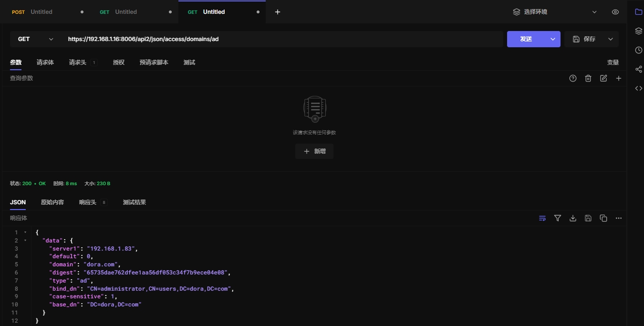Download the response body
644x326 pixels.
573,218
